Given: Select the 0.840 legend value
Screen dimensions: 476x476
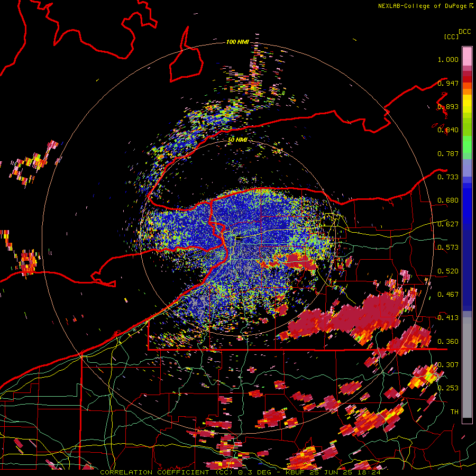Looking at the screenshot, I should [x=448, y=130].
